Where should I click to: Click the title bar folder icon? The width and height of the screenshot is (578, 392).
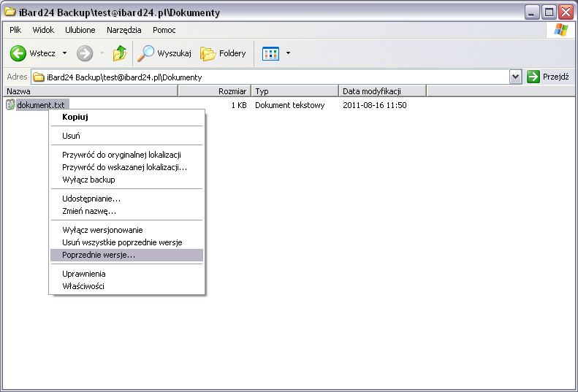click(9, 12)
